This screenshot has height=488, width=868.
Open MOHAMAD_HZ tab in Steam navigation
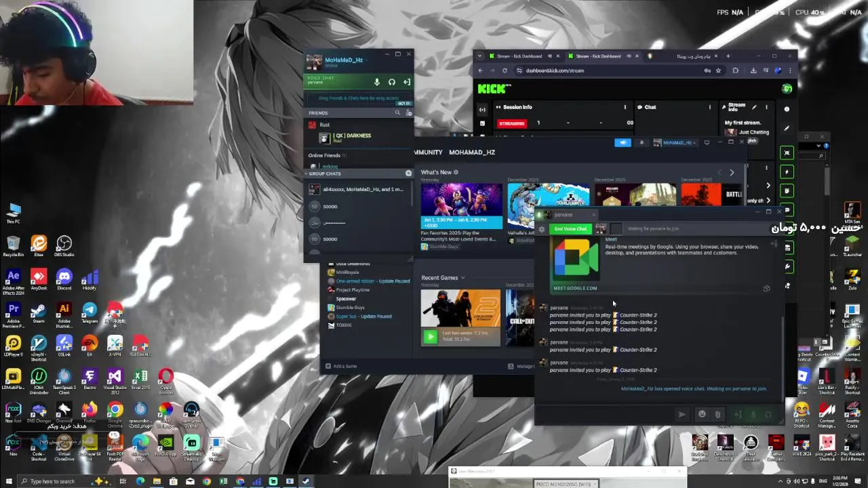coord(471,152)
